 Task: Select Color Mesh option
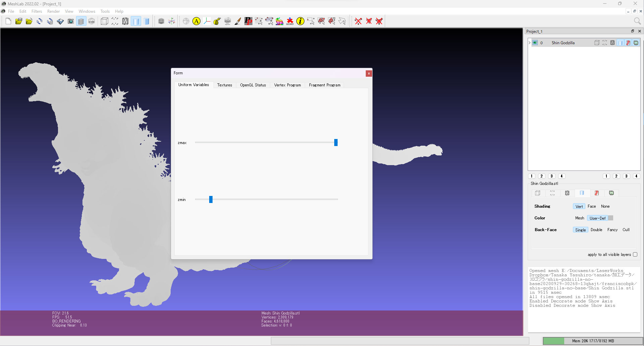click(580, 218)
